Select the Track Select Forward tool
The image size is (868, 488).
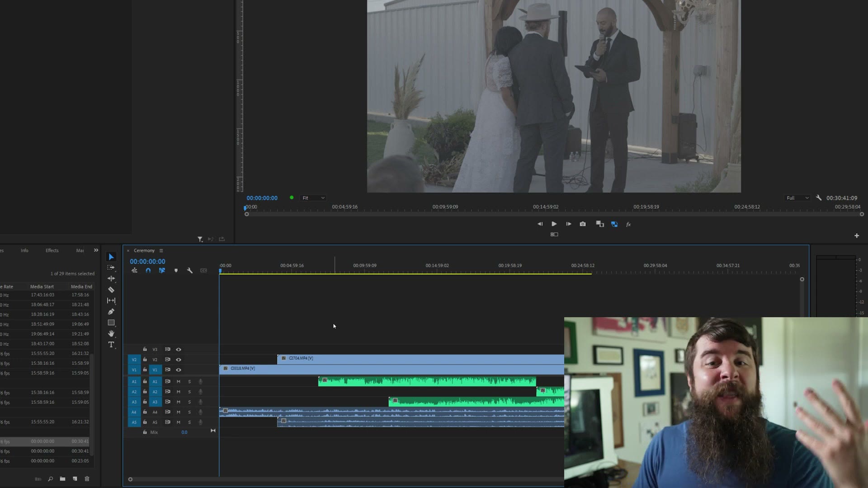pos(111,267)
